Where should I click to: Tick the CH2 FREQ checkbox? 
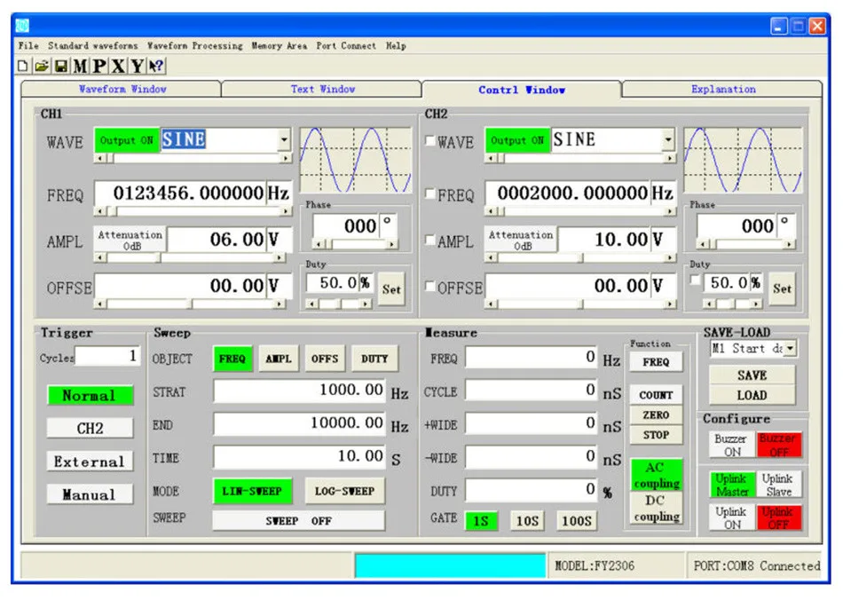click(x=430, y=194)
